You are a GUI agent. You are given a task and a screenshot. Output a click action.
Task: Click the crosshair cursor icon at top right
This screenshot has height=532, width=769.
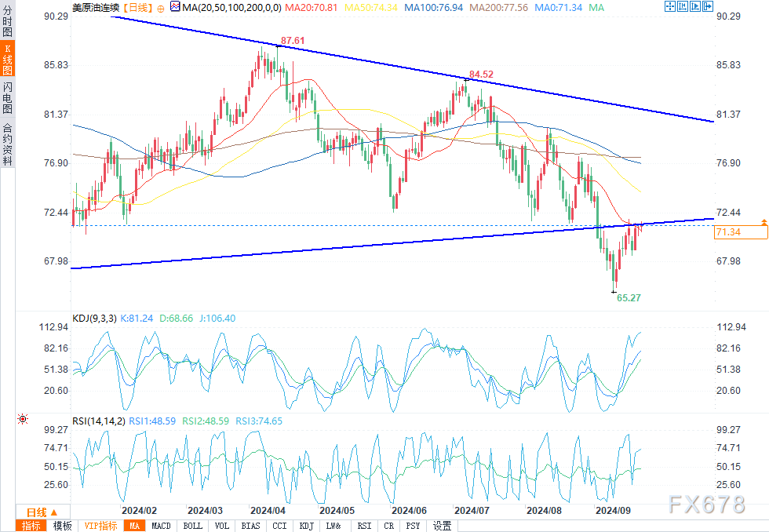coord(670,6)
